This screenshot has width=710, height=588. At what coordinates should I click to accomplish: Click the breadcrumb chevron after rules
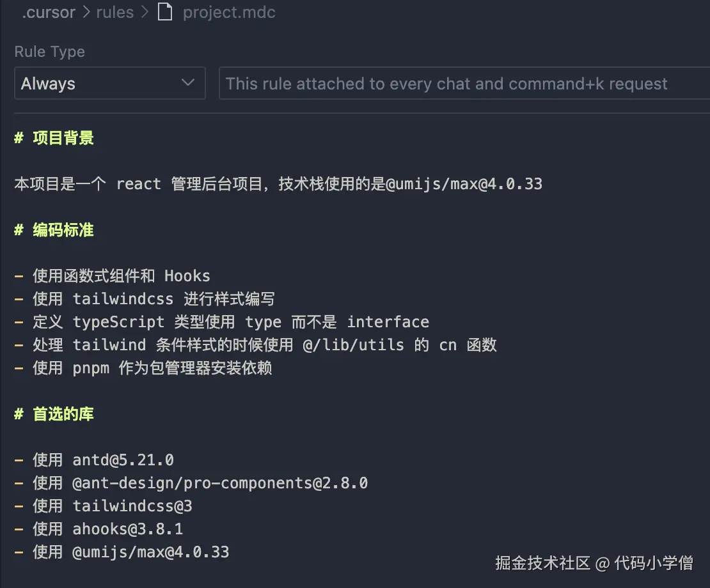pos(146,13)
